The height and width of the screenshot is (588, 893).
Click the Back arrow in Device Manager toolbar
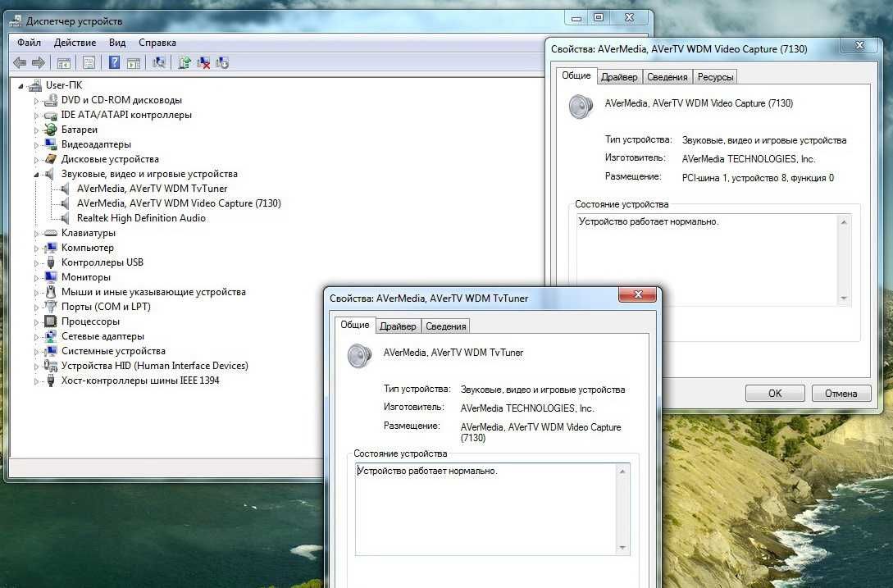point(20,62)
